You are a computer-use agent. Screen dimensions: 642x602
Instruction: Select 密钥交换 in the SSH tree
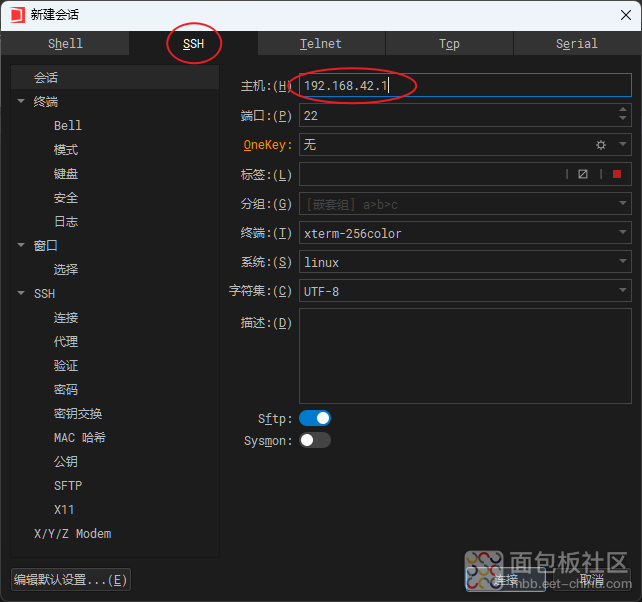78,414
